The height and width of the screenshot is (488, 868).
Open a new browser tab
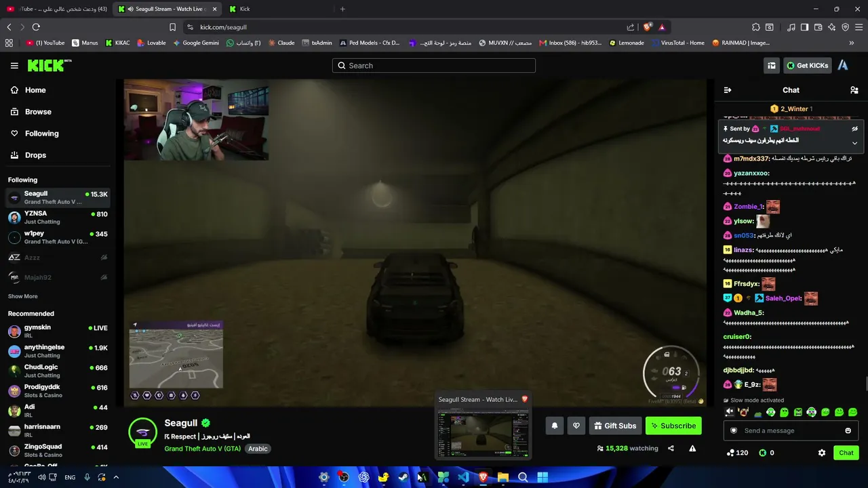[x=342, y=9]
